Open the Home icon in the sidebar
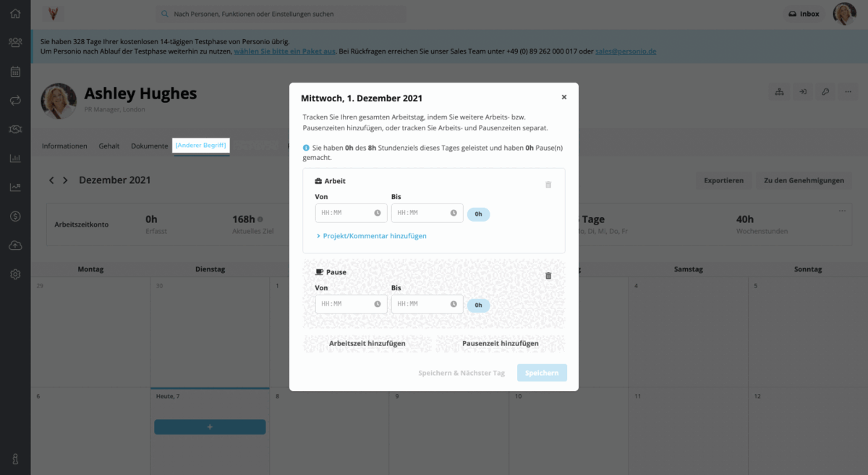868x475 pixels. [14, 13]
